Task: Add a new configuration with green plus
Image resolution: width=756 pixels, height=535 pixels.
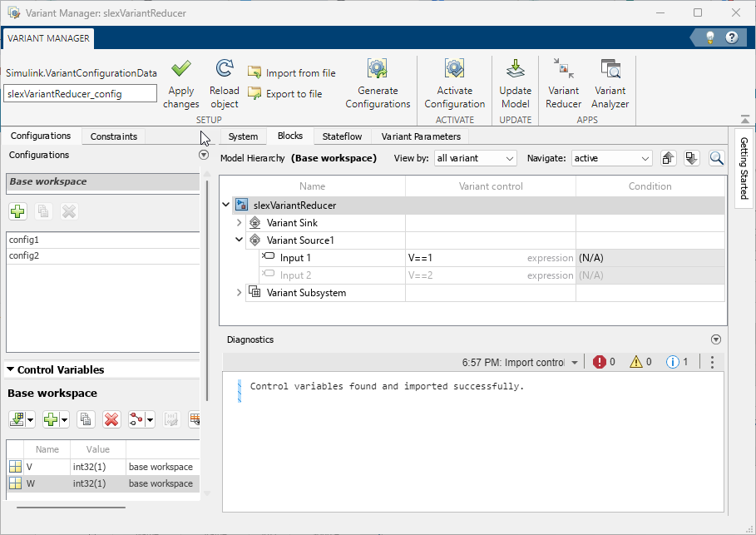Action: click(17, 211)
